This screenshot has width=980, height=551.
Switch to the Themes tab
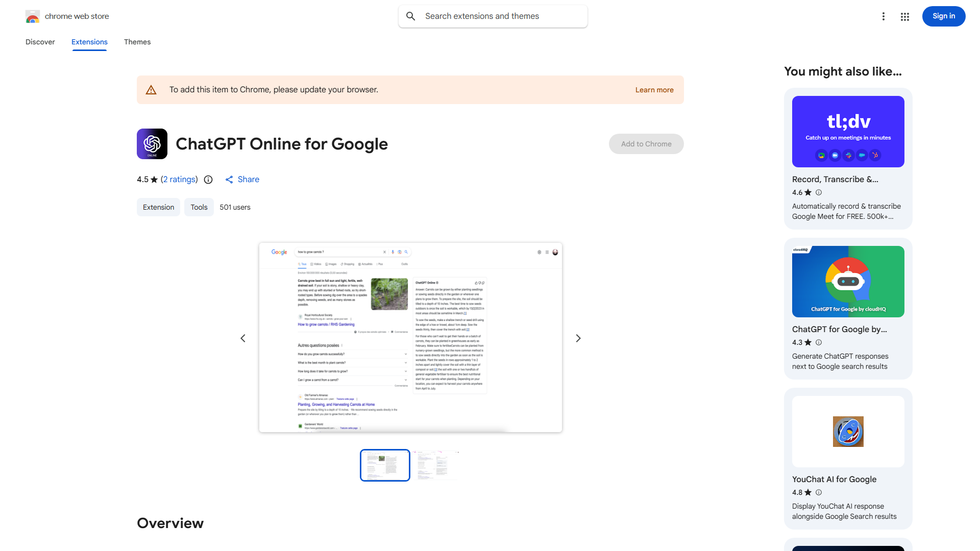click(137, 42)
